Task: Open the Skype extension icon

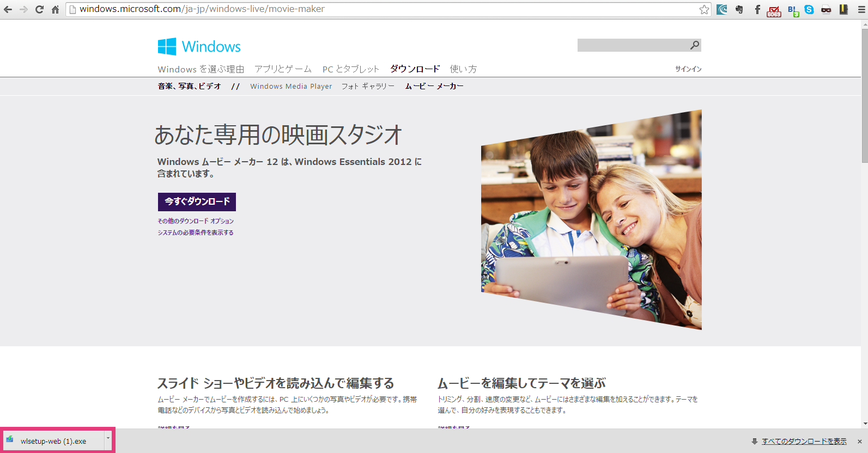Action: pos(809,9)
